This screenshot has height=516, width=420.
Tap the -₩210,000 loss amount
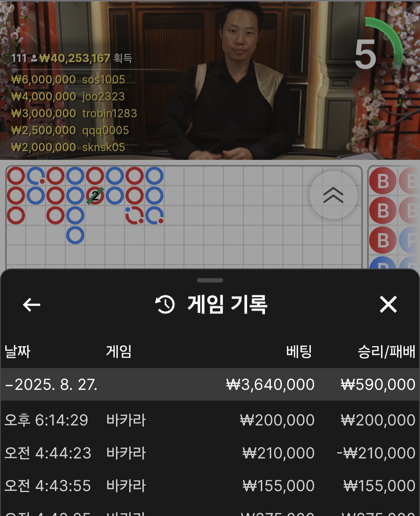(x=376, y=453)
